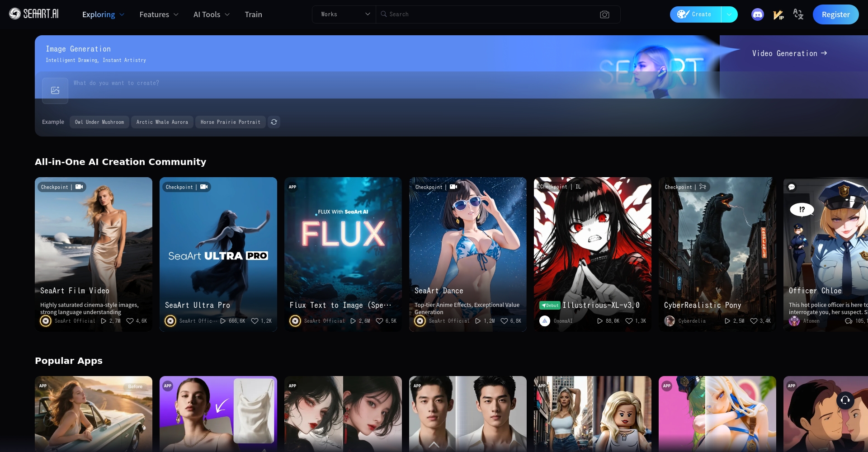This screenshot has width=868, height=452.
Task: Open the car-woman Before app thumbnail
Action: [x=94, y=414]
